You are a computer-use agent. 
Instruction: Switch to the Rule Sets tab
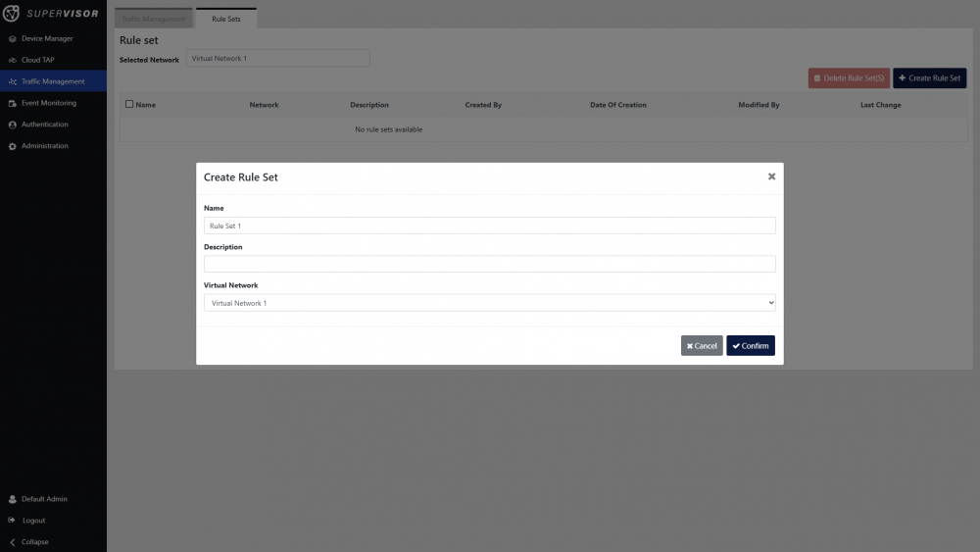click(226, 19)
